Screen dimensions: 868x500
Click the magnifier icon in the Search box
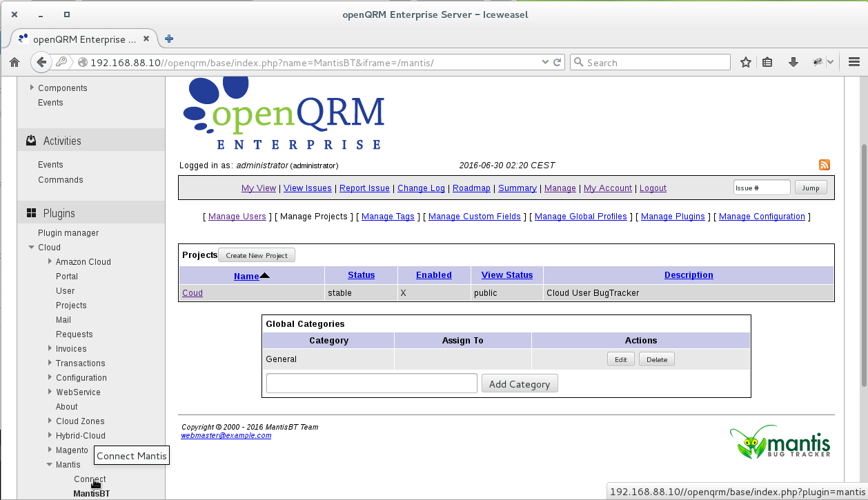point(578,62)
